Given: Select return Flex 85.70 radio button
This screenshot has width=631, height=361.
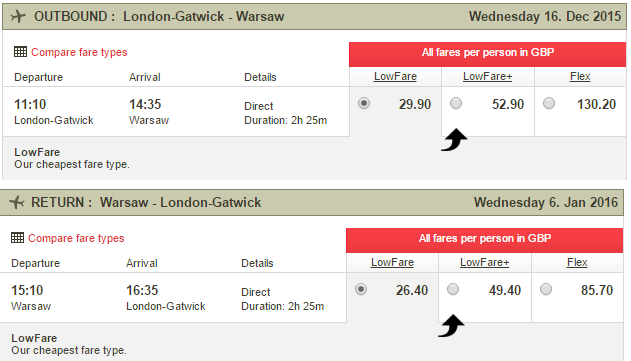Looking at the screenshot, I should point(546,289).
